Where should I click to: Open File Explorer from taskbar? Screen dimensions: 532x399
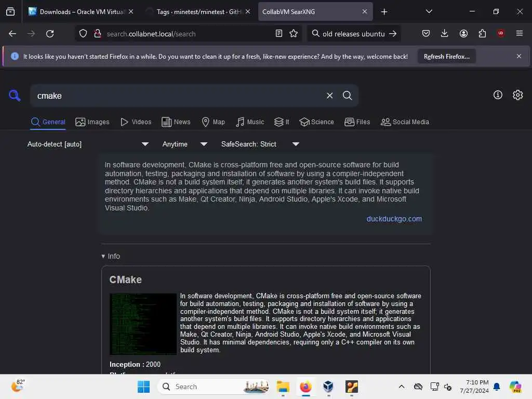pyautogui.click(x=283, y=387)
